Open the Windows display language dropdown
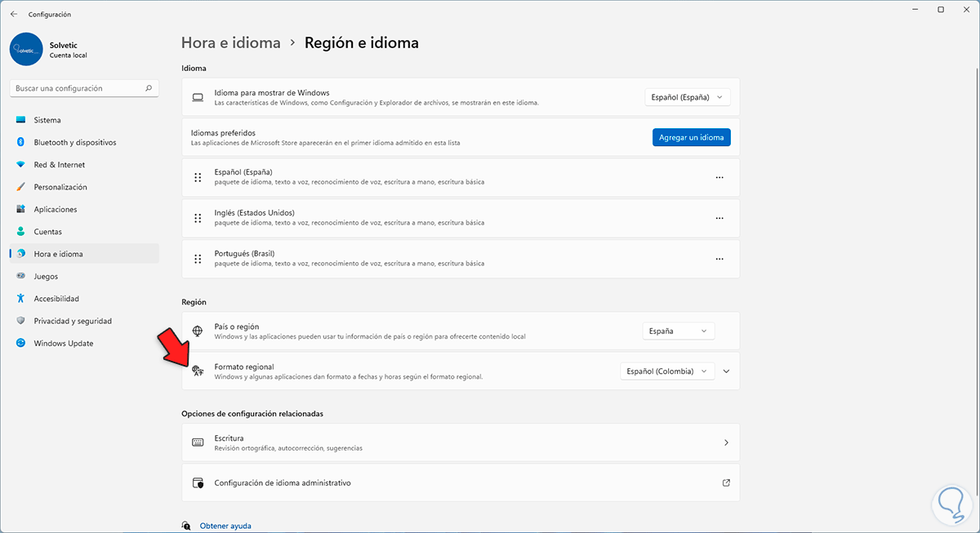The width and height of the screenshot is (980, 533). pos(687,97)
